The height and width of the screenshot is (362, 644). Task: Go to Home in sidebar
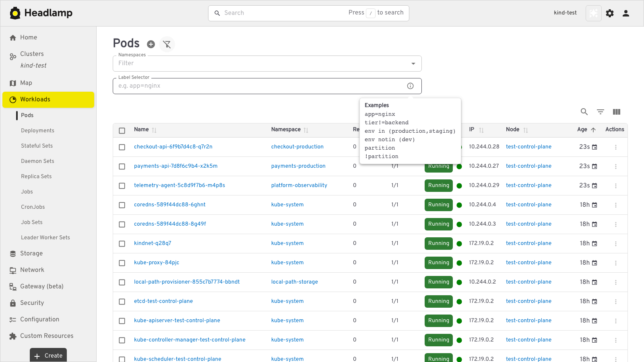[x=48, y=37]
